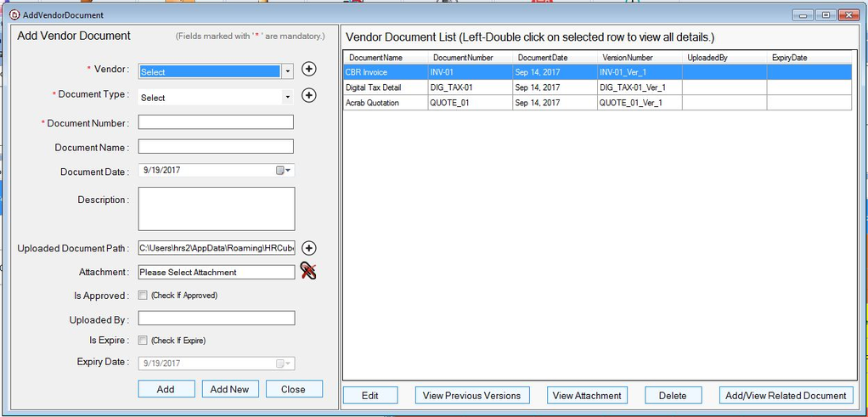The image size is (868, 417).
Task: Expand the Document Type dropdown
Action: [x=287, y=98]
